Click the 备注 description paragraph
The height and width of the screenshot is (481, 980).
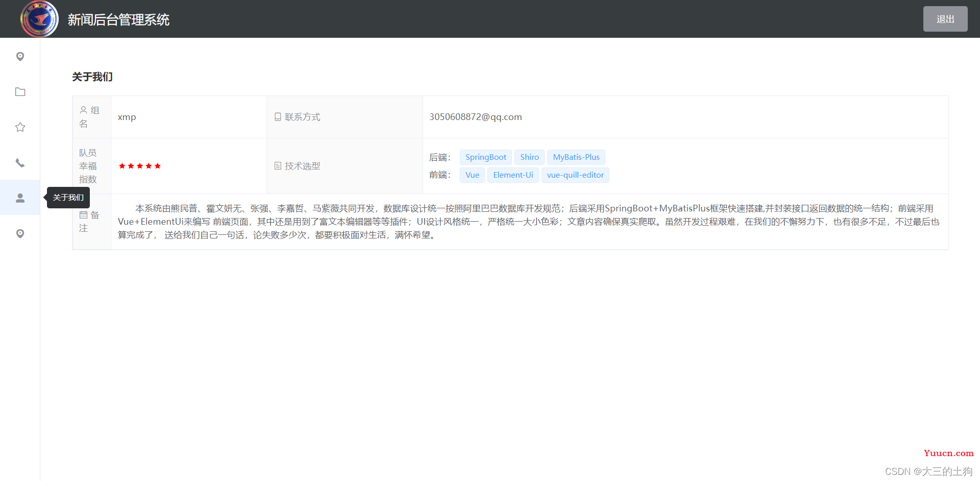(529, 222)
